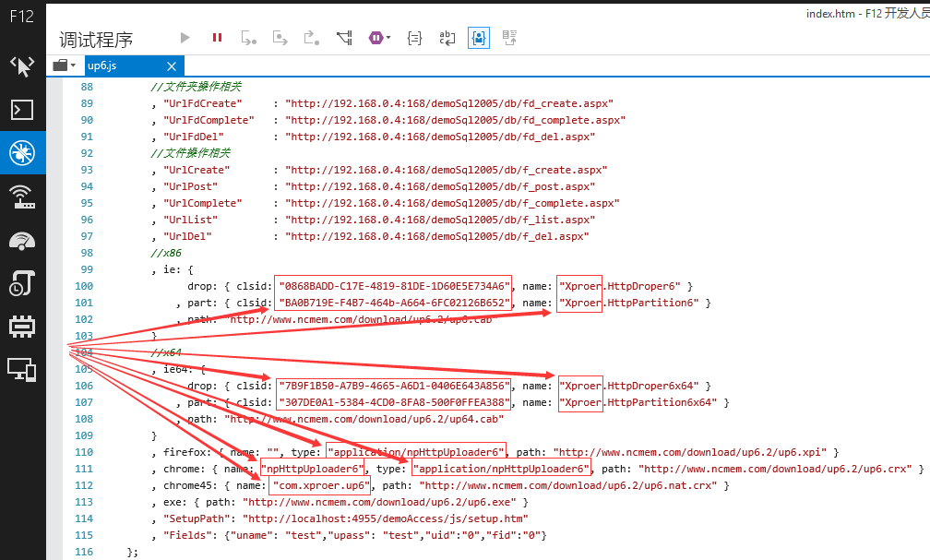The height and width of the screenshot is (560, 930).
Task: Click breakpoint gutter beside line 100
Action: pyautogui.click(x=54, y=286)
